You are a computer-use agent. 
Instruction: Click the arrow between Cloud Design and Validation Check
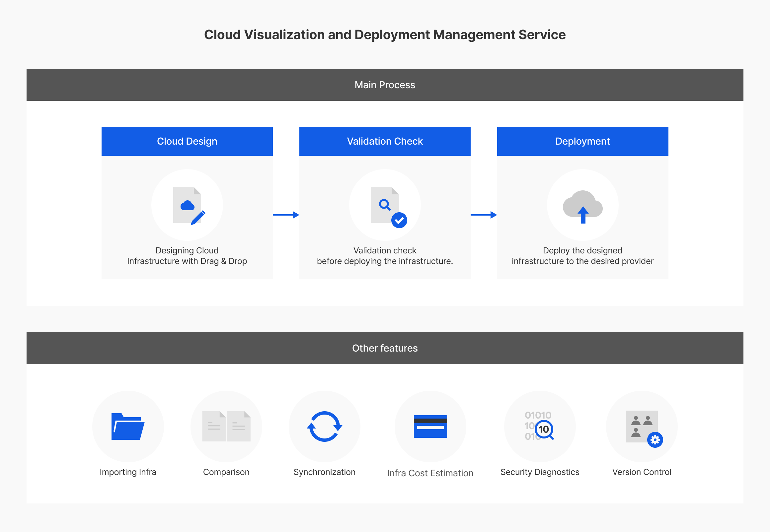tap(286, 215)
